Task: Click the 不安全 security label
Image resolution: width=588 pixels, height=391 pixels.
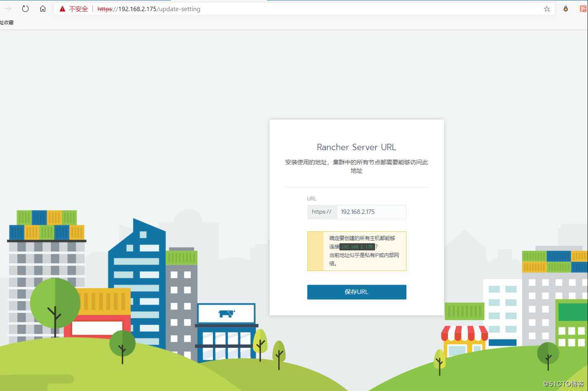Action: [78, 9]
